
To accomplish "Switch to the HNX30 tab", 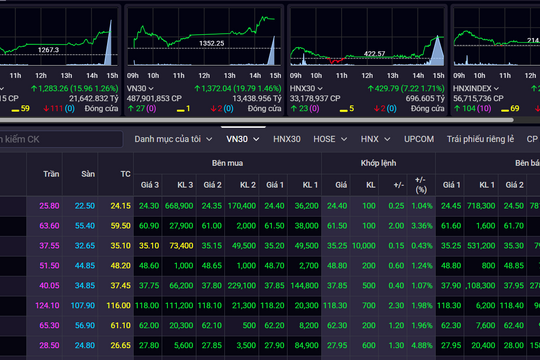I will (287, 139).
